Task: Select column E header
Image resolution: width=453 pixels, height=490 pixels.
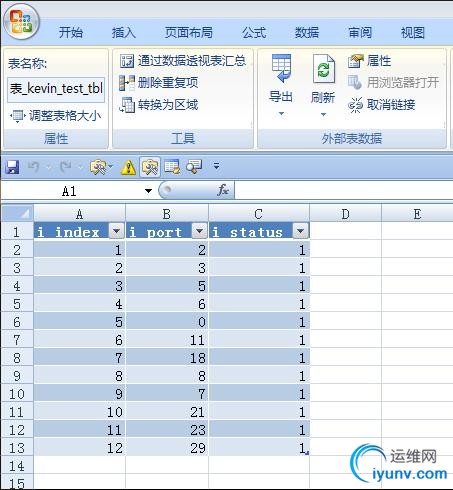Action: coord(417,214)
